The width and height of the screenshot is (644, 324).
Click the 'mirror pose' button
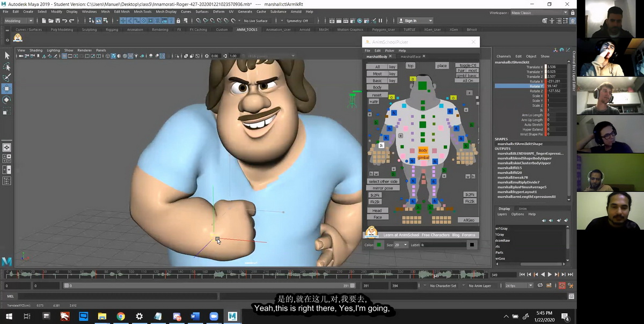[382, 188]
